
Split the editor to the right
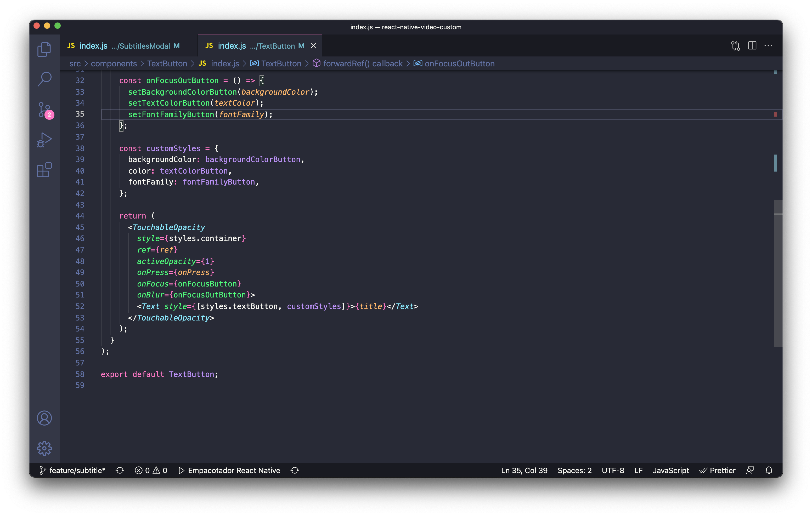[752, 45]
